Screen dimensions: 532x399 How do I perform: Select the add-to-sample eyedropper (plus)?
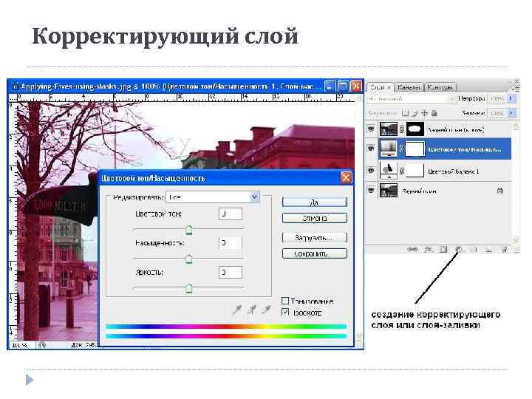(251, 309)
